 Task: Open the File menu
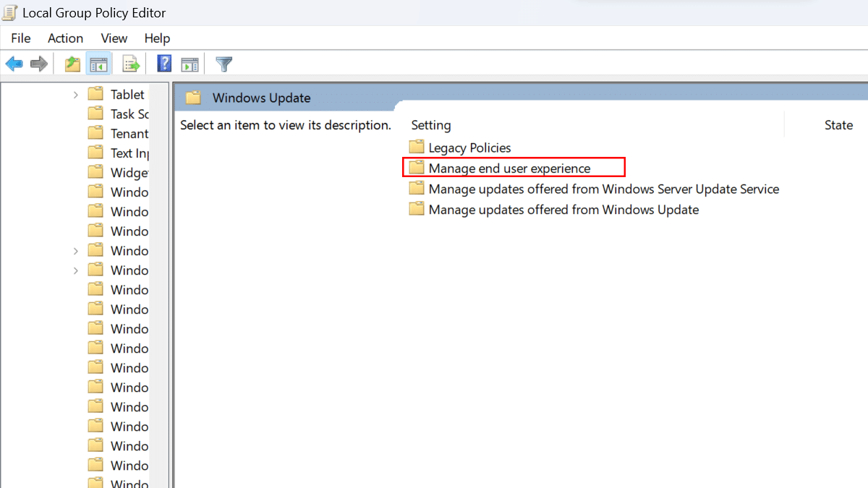[x=21, y=38]
